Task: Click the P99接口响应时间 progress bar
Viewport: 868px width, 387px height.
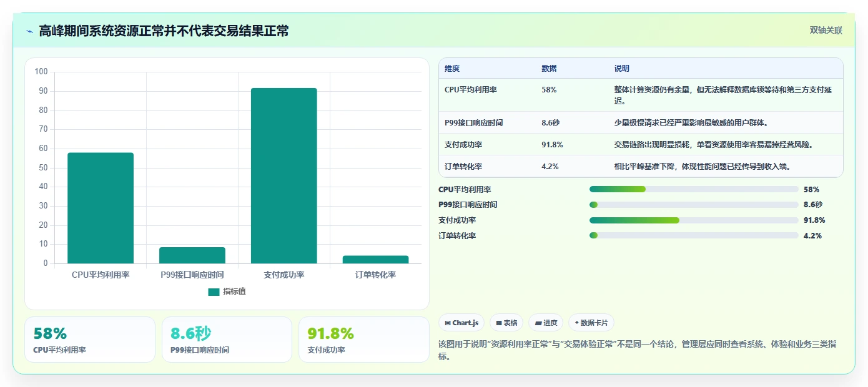Action: 694,205
